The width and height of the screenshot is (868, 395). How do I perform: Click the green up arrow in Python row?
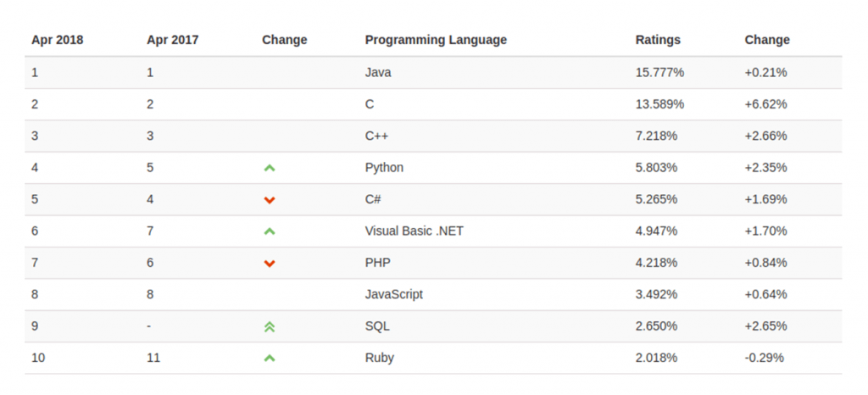269,168
